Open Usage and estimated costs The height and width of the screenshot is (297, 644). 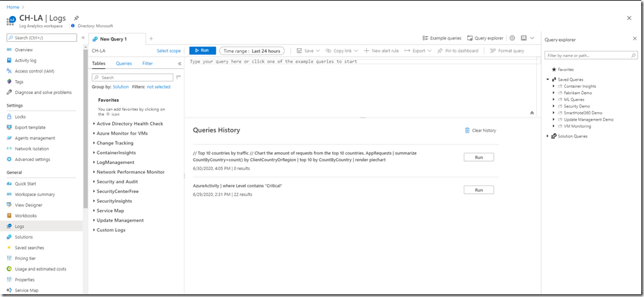[x=40, y=269]
